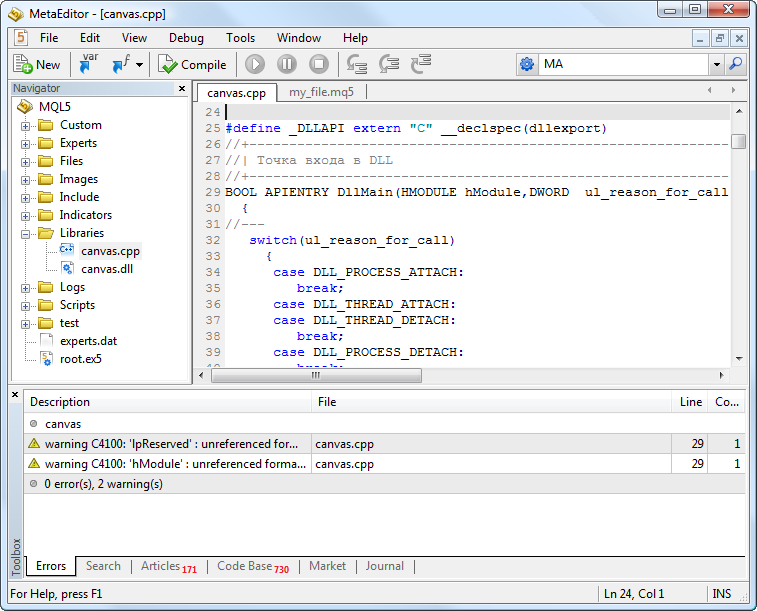The image size is (757, 611).
Task: Sort by Line column header
Action: pyautogui.click(x=690, y=402)
